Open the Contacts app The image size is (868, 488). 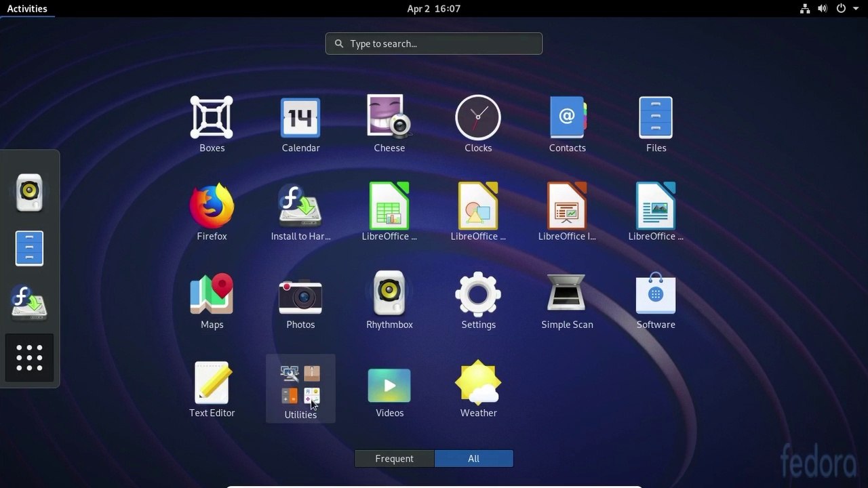tap(567, 118)
